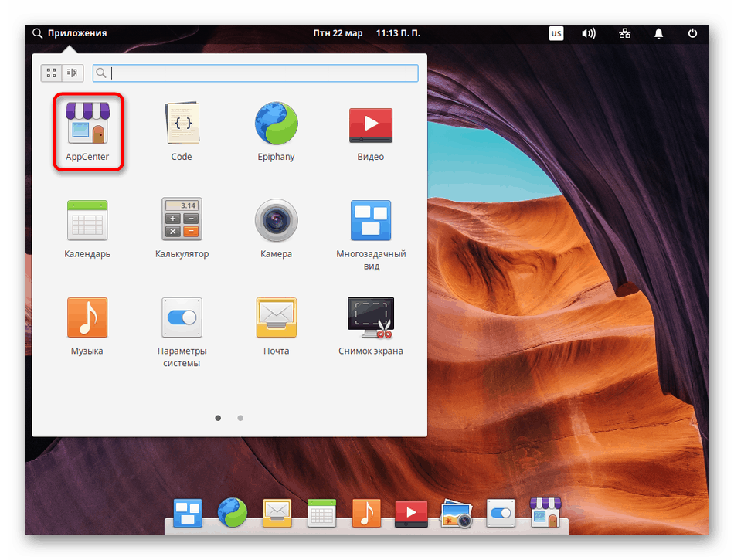Open the Почта app in the grid

276,326
